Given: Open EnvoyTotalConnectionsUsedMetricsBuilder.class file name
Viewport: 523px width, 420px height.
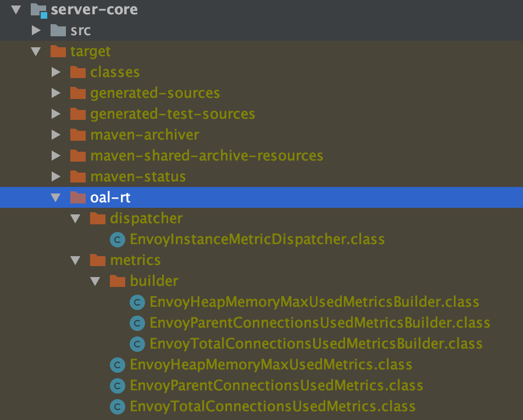Looking at the screenshot, I should coord(316,344).
